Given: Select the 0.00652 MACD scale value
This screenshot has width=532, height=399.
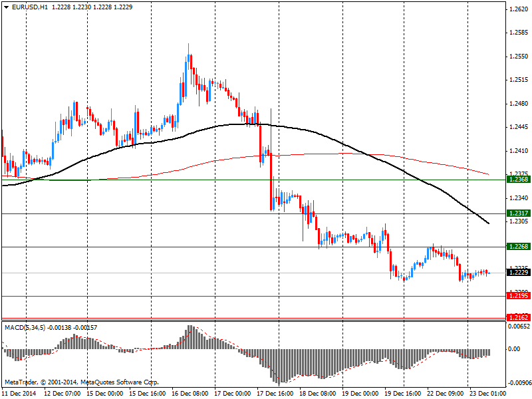Looking at the screenshot, I should (x=519, y=327).
